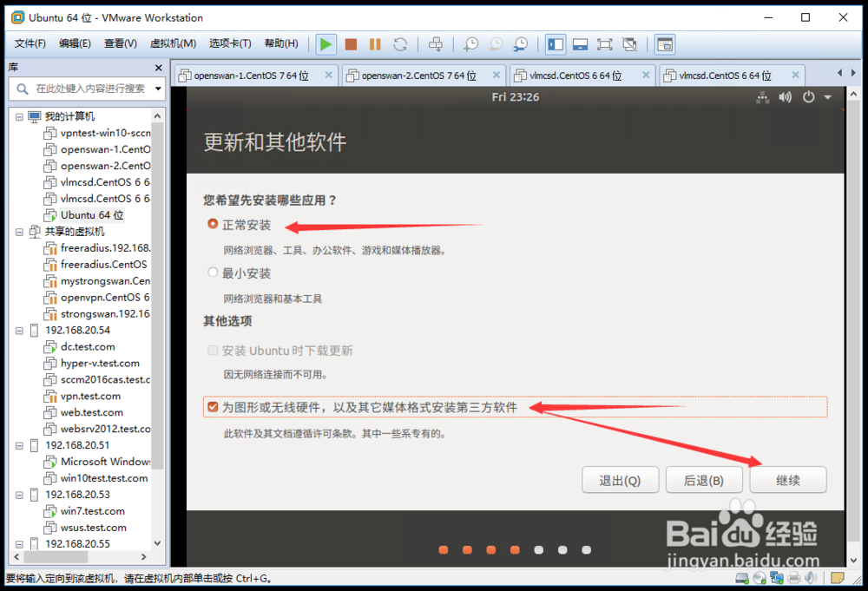The image size is (868, 591).
Task: Select the 正常安装 radio button
Action: [x=213, y=224]
